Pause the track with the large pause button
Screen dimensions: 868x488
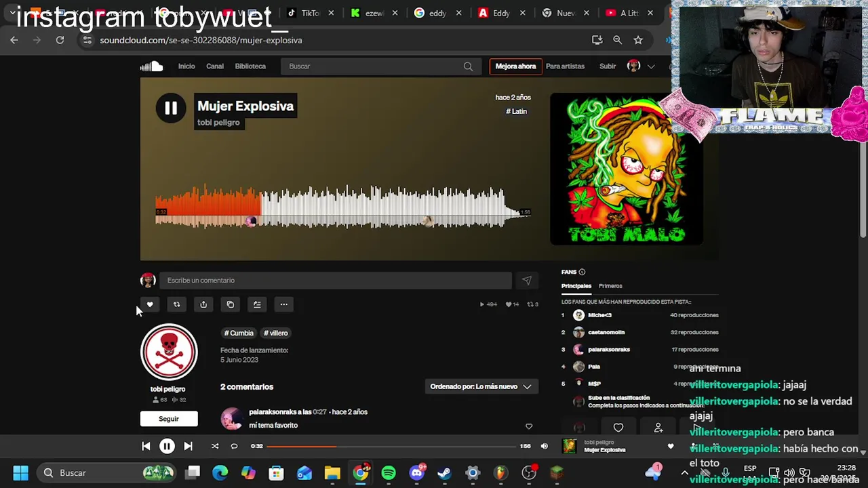point(170,108)
